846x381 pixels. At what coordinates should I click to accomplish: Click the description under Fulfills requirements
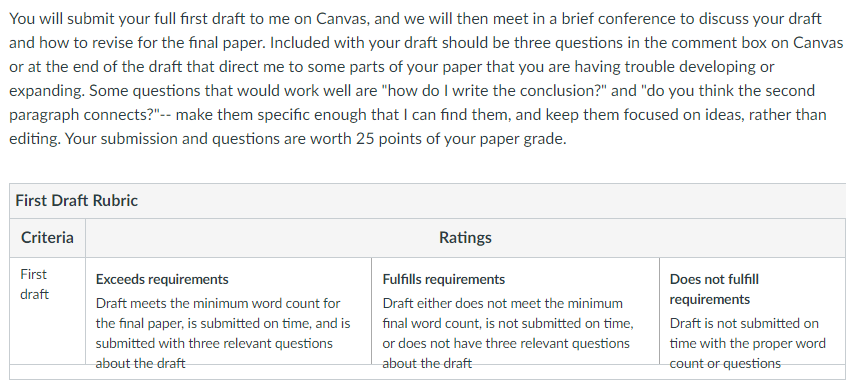(x=507, y=333)
